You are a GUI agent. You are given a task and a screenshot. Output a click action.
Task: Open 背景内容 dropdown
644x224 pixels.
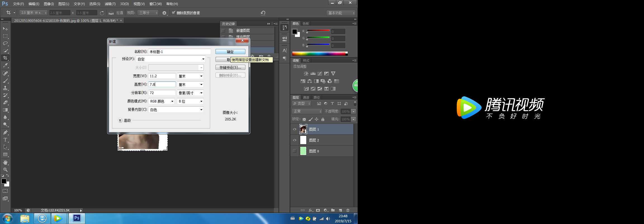pyautogui.click(x=176, y=110)
